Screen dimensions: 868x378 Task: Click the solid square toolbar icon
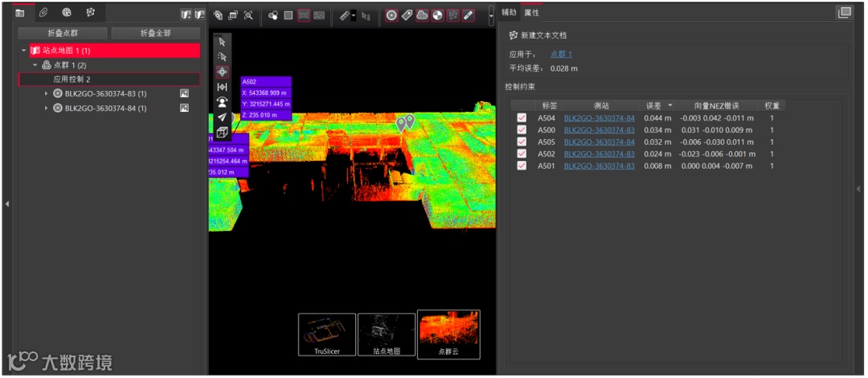tap(289, 15)
